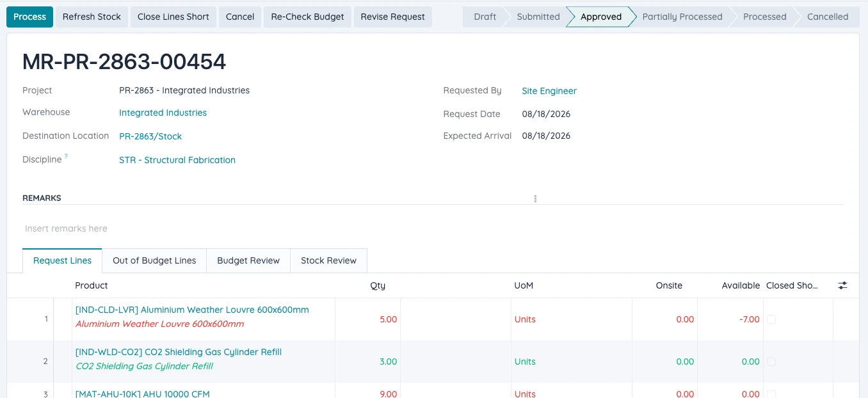Viewport: 868px width, 398px height.
Task: Click the Insert remarks here field
Action: 433,228
